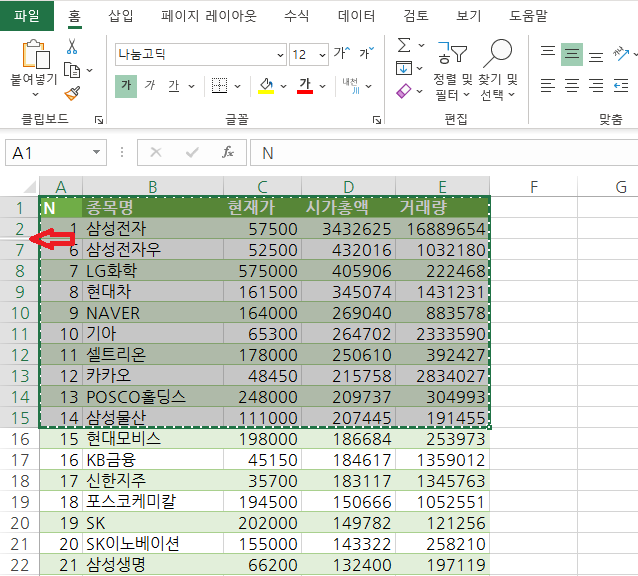This screenshot has height=576, width=638.
Task: Click cell SK이노베이션
Action: [153, 543]
